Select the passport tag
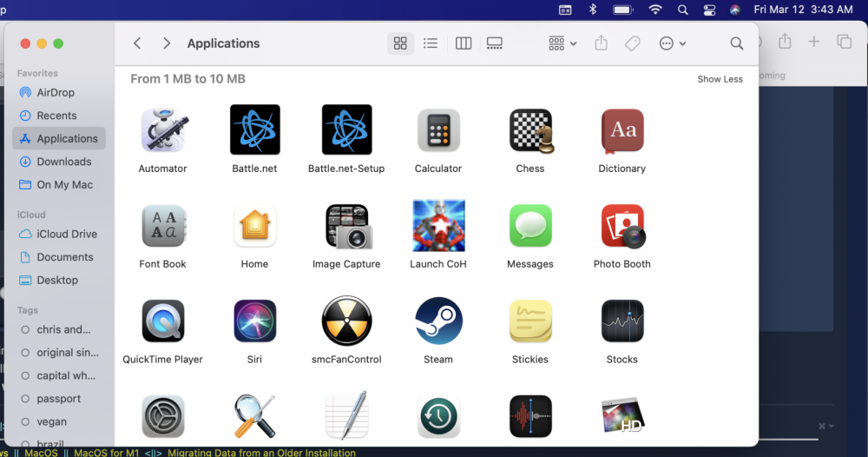This screenshot has width=868, height=457. [59, 399]
